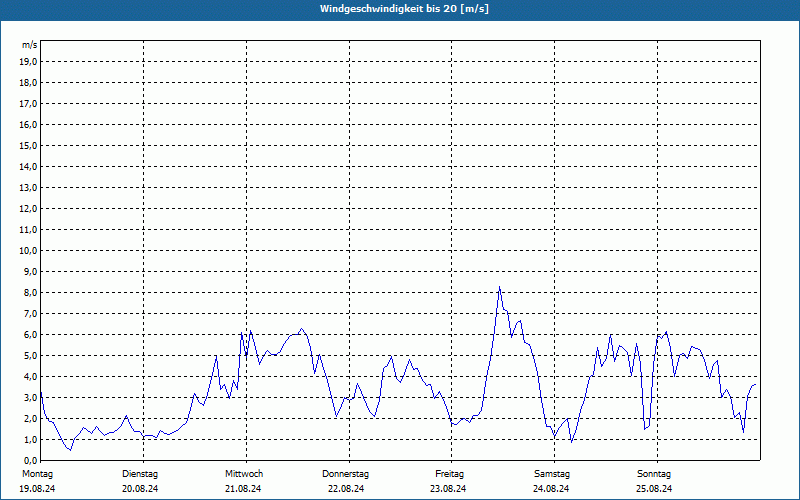Select the 'Montag' day label
The height and width of the screenshot is (500, 800).
pos(37,474)
